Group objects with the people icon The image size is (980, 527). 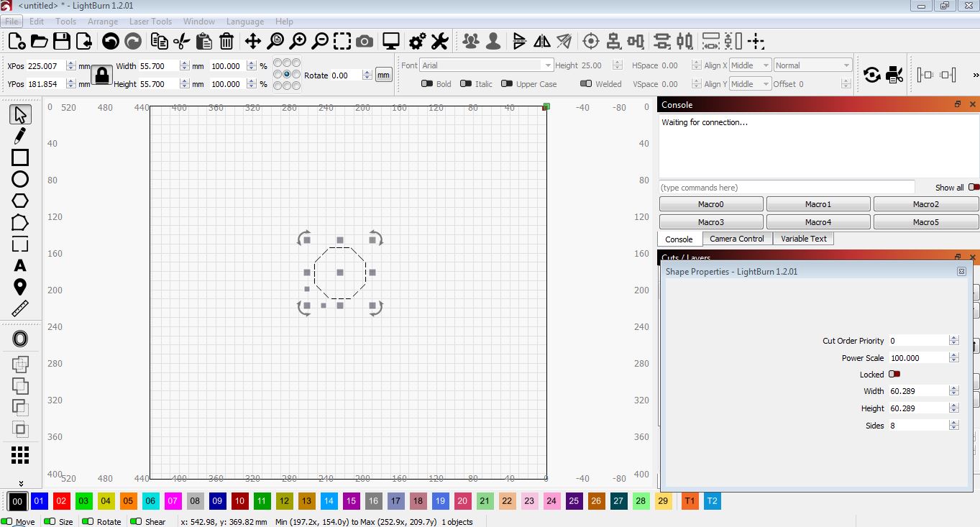pos(471,41)
